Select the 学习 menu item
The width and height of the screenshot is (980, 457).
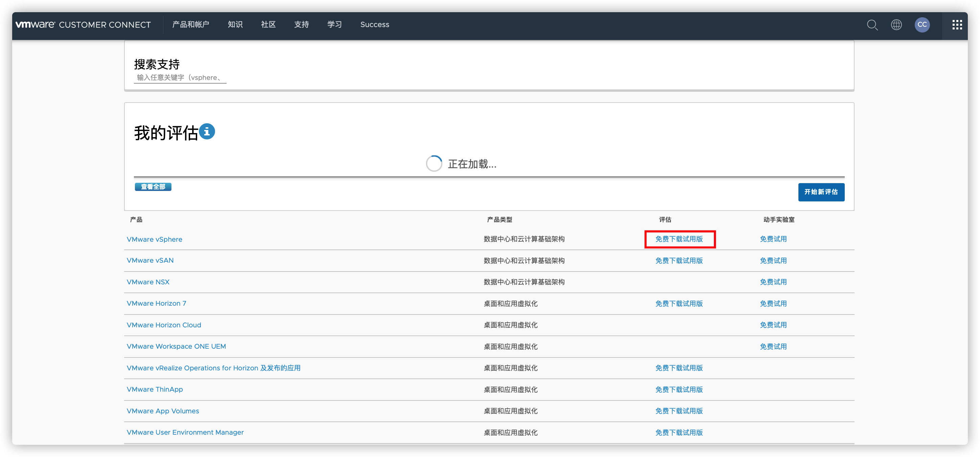[334, 25]
